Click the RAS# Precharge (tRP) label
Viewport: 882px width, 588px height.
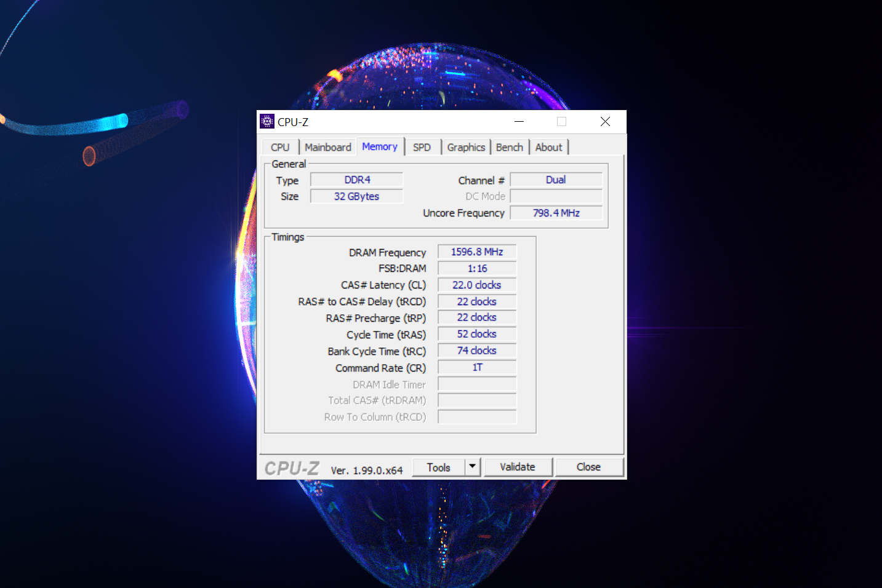point(375,319)
